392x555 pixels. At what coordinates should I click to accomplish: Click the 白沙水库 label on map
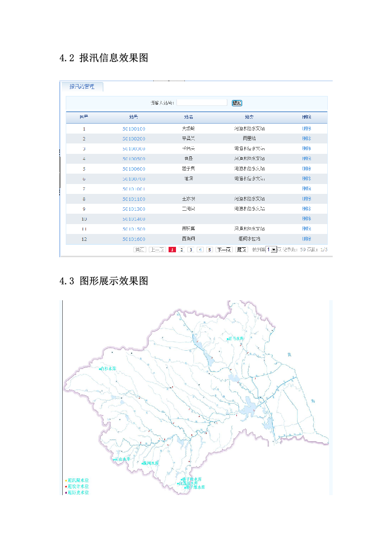pos(108,369)
